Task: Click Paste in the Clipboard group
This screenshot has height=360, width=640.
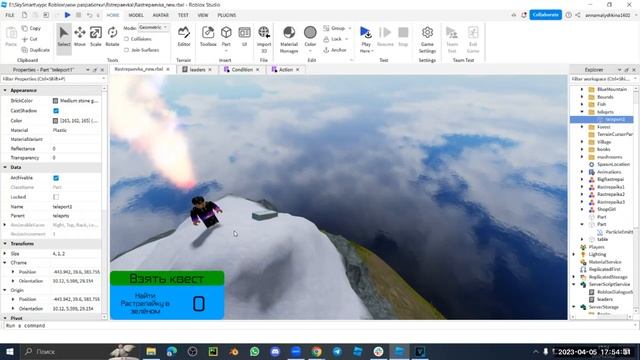Action: (11, 37)
